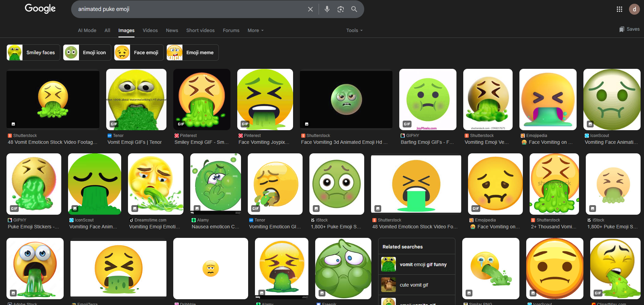644x305 pixels.
Task: Submit search with magnifier icon
Action: coord(354,9)
